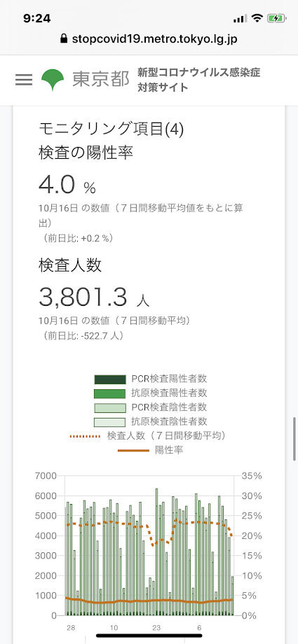Image resolution: width=298 pixels, height=644 pixels.
Task: Tap the 3,801.3 人 testing count figure
Action: click(94, 297)
